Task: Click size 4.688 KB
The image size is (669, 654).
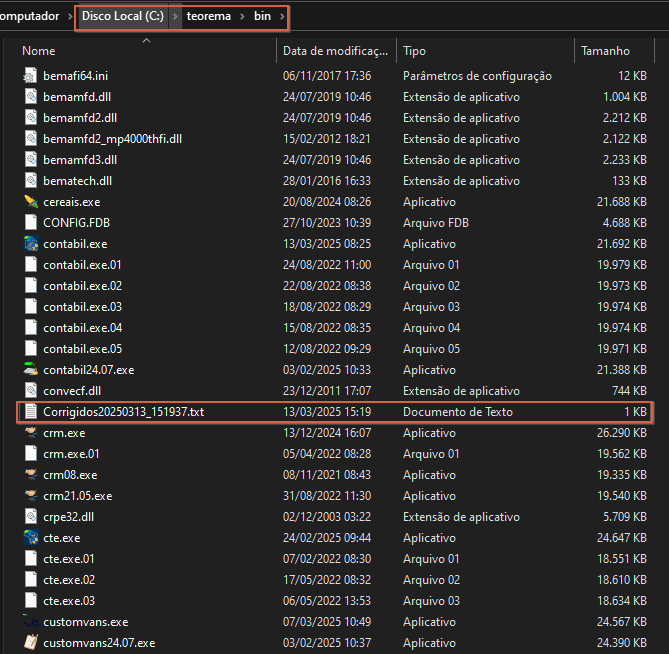Action: click(x=625, y=223)
